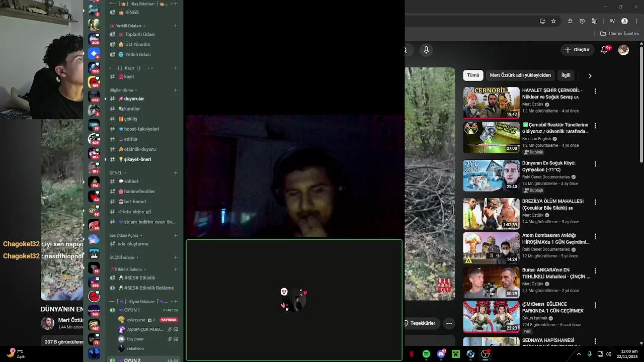Image resolution: width=644 pixels, height=362 pixels.
Task: Open YouTube account avatar menu
Action: point(623,50)
